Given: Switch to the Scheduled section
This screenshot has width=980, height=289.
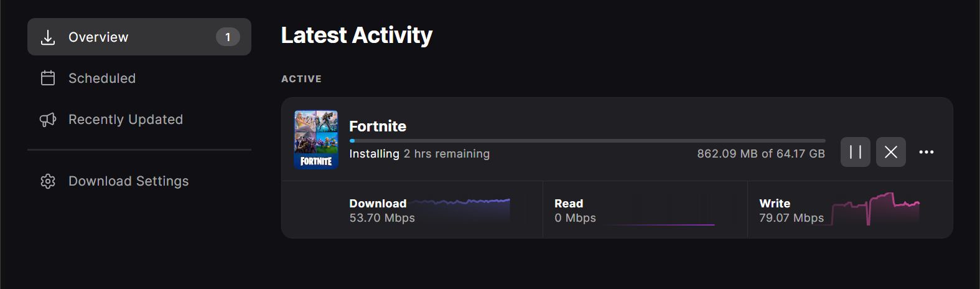Looking at the screenshot, I should [102, 78].
